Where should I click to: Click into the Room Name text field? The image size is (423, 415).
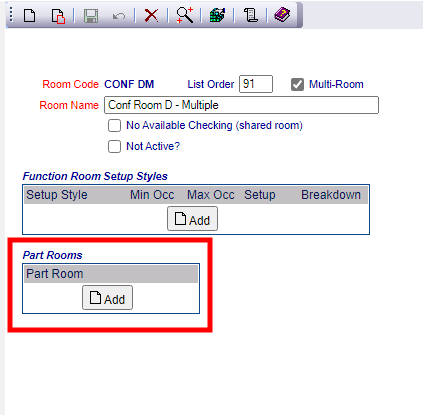(241, 105)
